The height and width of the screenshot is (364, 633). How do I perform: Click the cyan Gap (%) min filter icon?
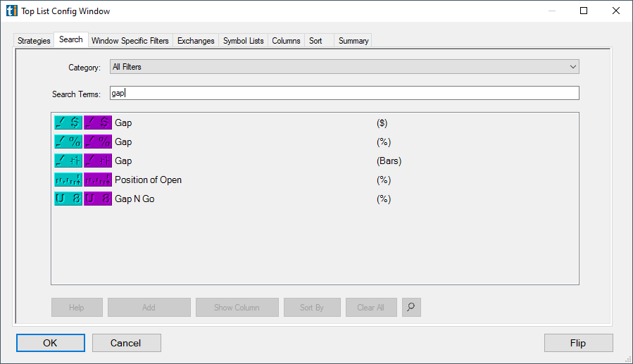point(68,142)
